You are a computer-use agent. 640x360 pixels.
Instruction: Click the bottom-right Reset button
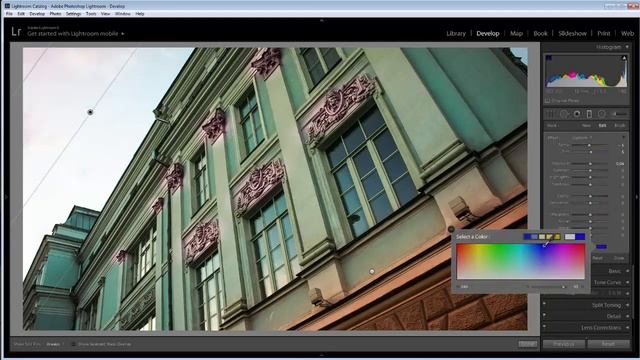pos(608,344)
